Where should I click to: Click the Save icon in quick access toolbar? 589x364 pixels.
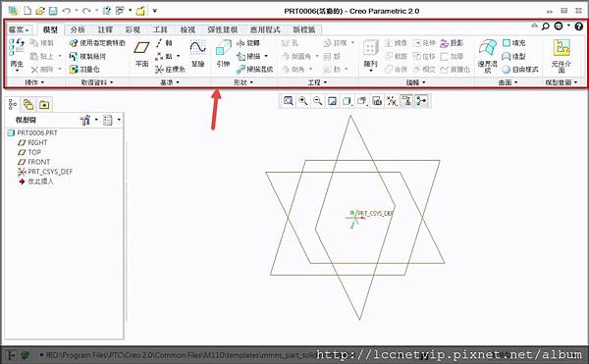point(53,11)
